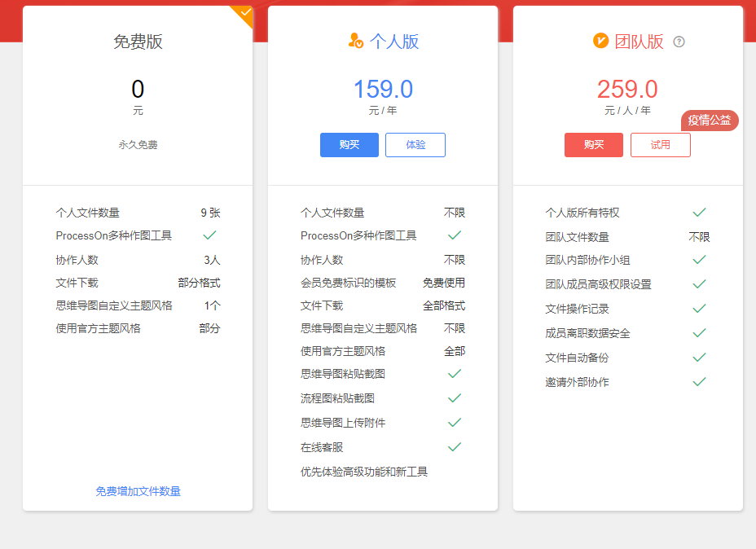Viewport: 756px width, 549px height.
Task: Click 会员免费标识的模板 row label
Action: click(x=348, y=283)
